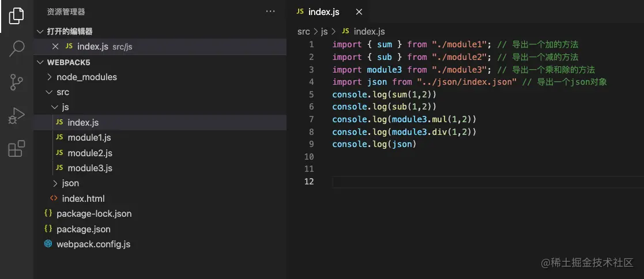
Task: Click line number 12 in gutter
Action: pyautogui.click(x=309, y=182)
